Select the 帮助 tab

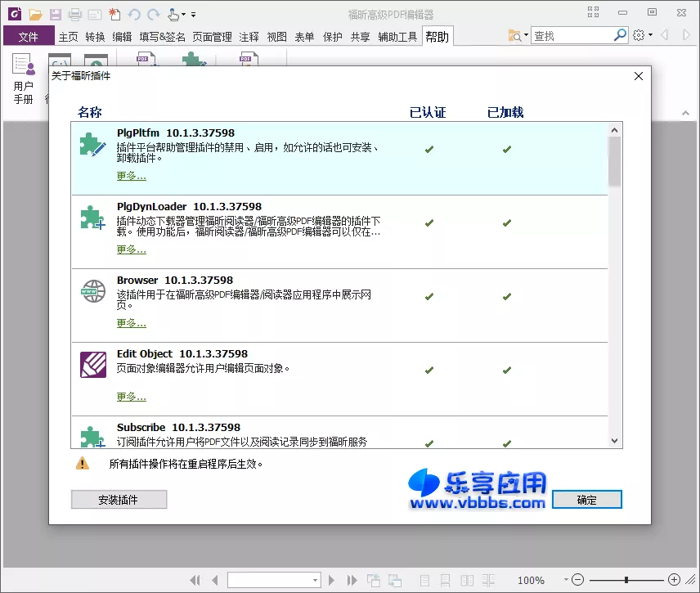click(437, 37)
